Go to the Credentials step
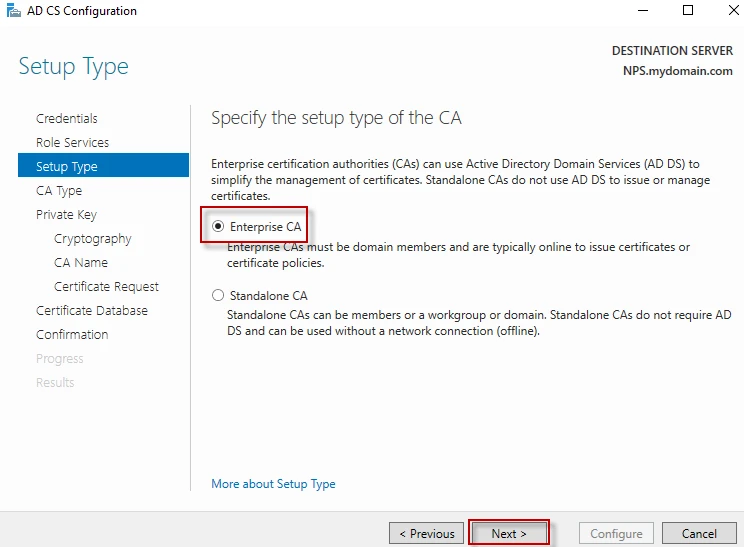744x547 pixels. click(x=67, y=119)
